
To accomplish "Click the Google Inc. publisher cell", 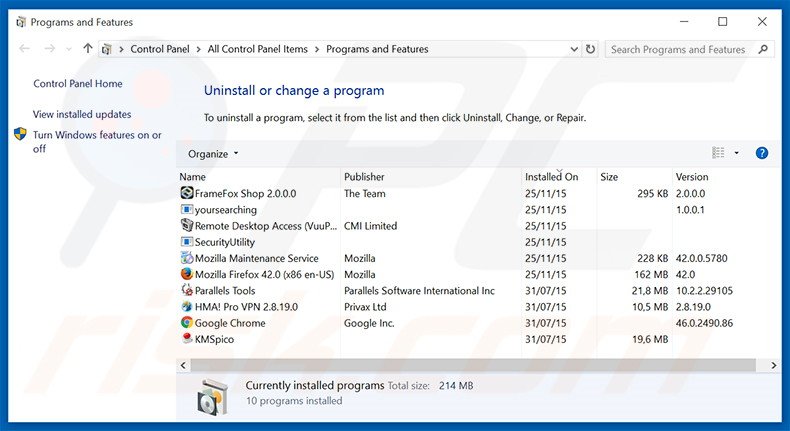I will click(369, 322).
